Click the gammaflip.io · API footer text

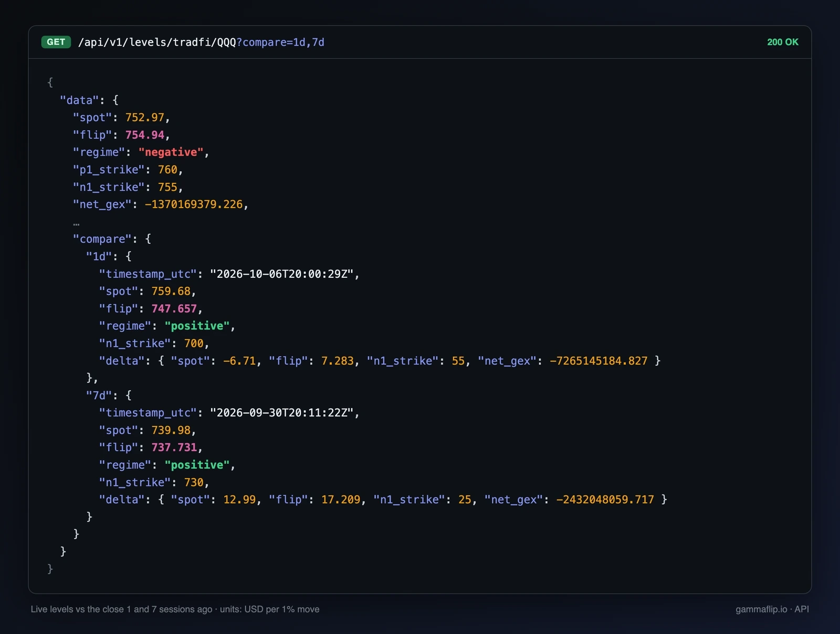pyautogui.click(x=772, y=609)
